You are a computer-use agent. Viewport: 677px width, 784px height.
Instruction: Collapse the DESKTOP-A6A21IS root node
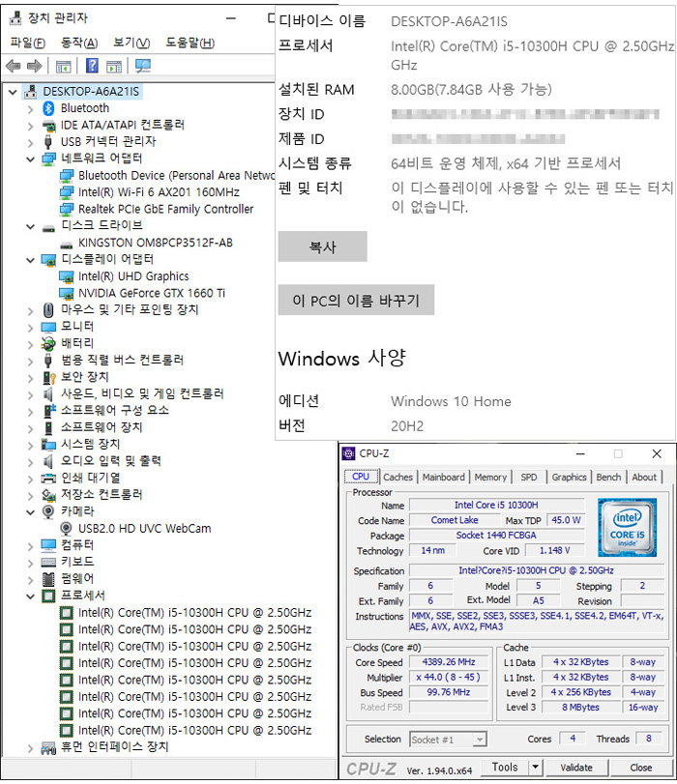pos(13,92)
